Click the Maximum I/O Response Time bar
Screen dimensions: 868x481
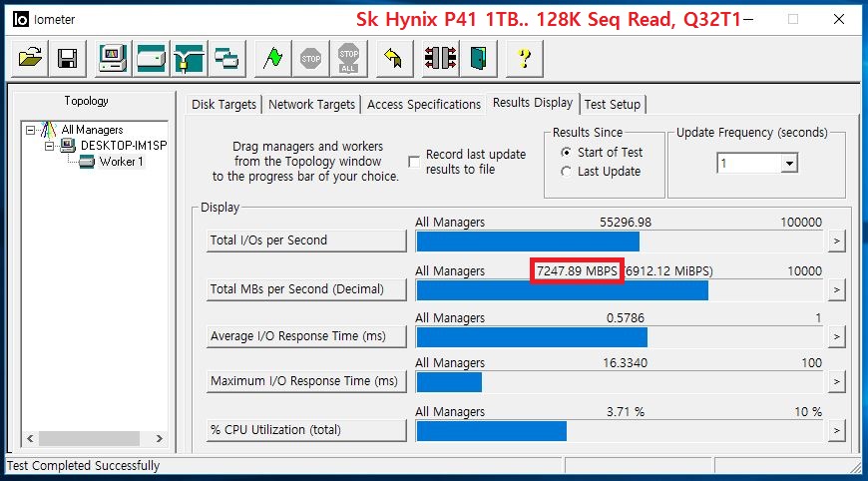coord(620,382)
